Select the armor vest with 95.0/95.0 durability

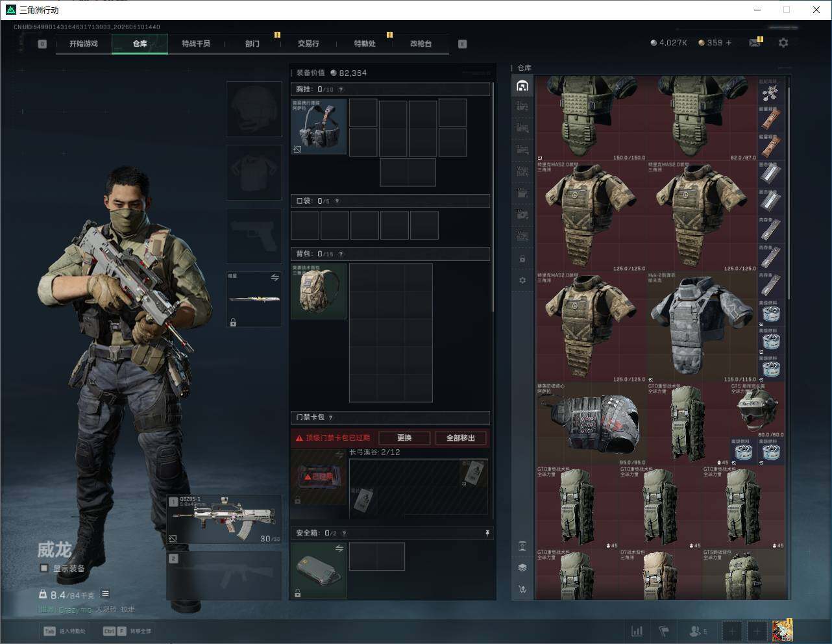click(x=591, y=424)
